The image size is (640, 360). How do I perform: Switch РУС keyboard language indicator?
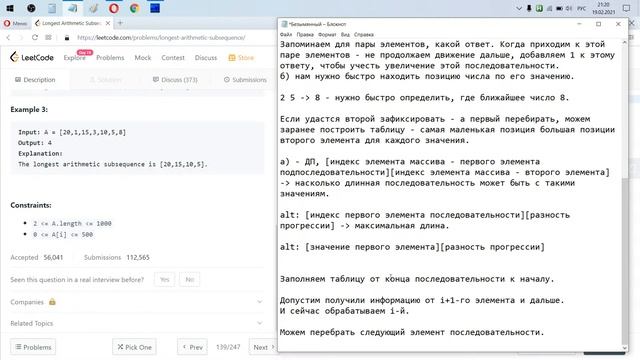pos(582,8)
